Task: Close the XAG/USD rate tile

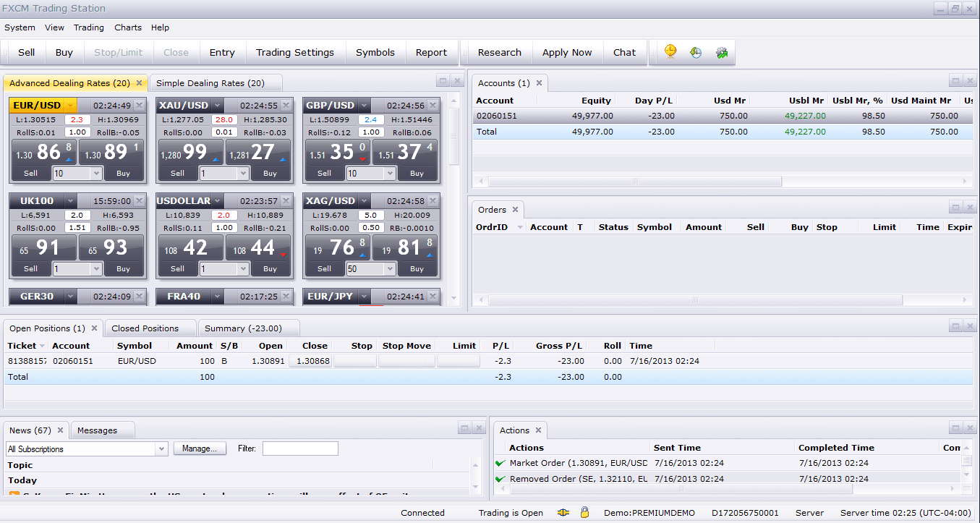Action: (x=433, y=201)
